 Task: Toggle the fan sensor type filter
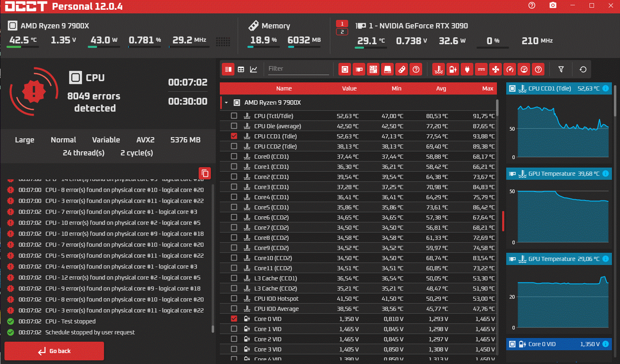click(x=496, y=69)
